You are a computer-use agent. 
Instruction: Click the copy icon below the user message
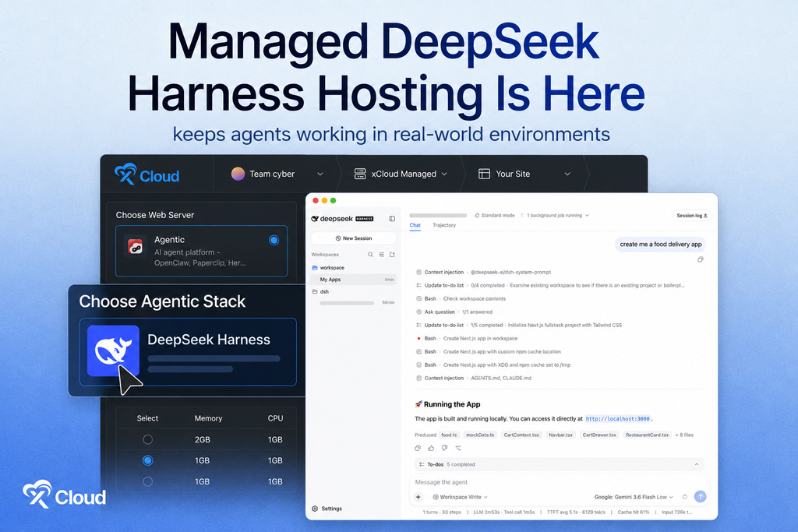point(701,259)
